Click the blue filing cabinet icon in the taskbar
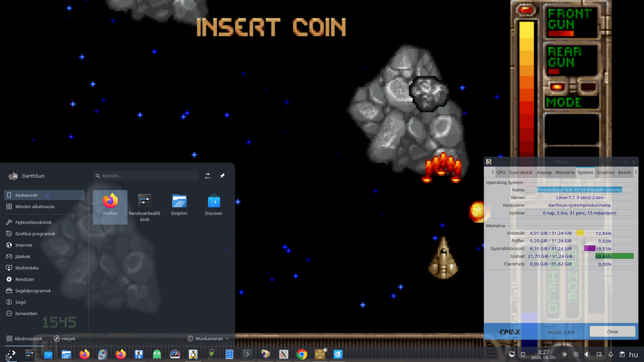This screenshot has width=644, height=362. [x=229, y=354]
